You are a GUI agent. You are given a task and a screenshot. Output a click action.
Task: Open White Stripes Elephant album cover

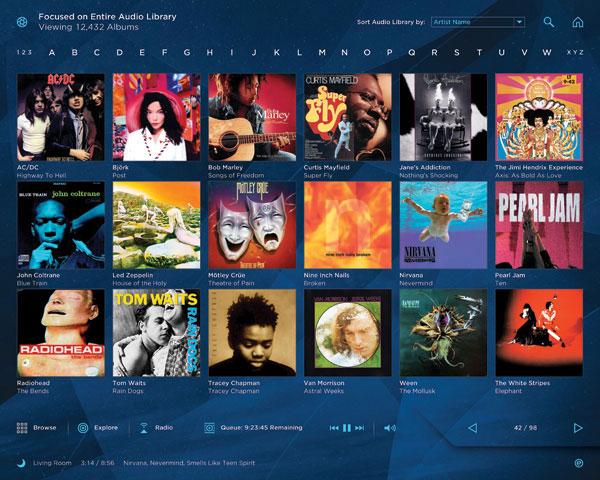(x=539, y=333)
